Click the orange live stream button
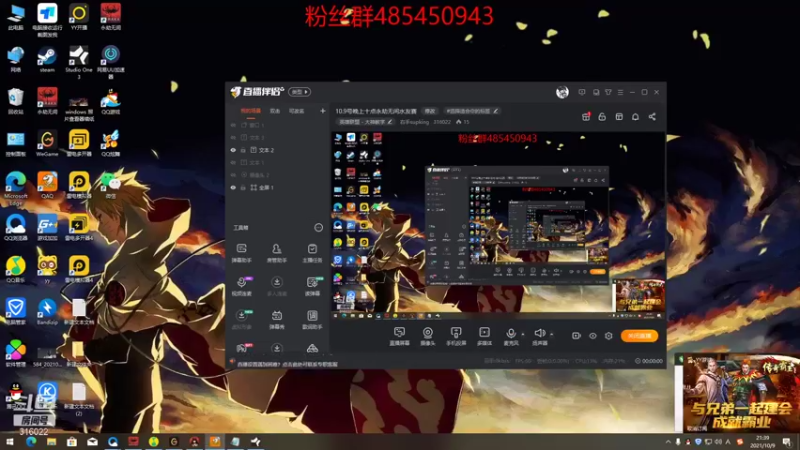 point(639,336)
